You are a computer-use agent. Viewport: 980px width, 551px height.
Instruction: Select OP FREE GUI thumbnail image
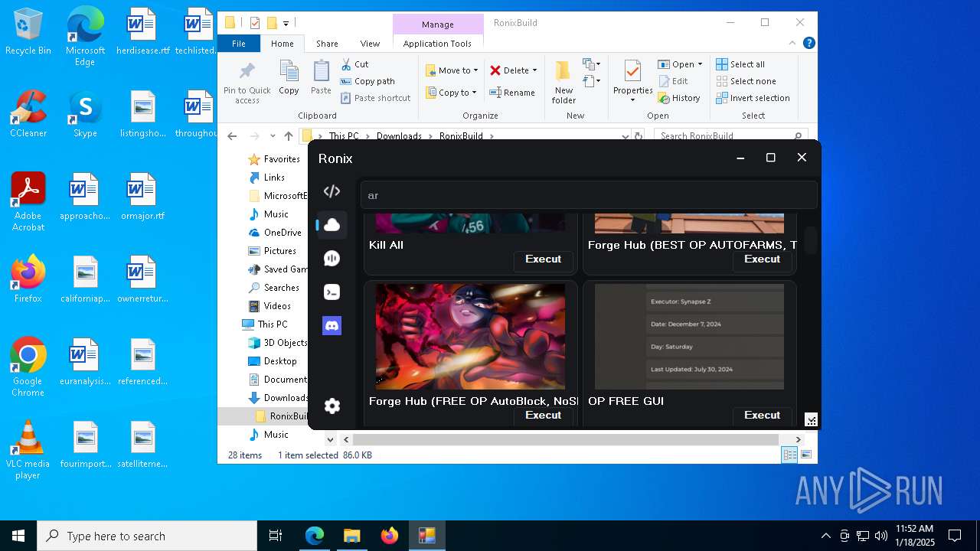pos(689,337)
